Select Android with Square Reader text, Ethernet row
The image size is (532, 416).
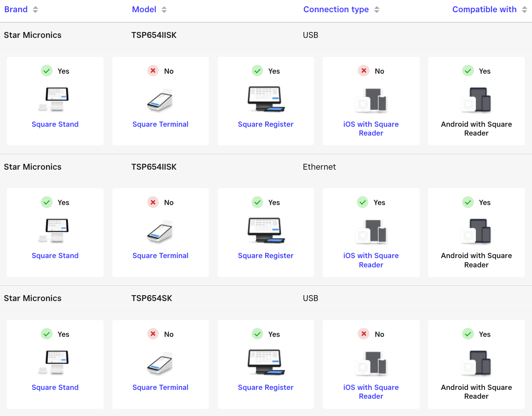point(476,260)
